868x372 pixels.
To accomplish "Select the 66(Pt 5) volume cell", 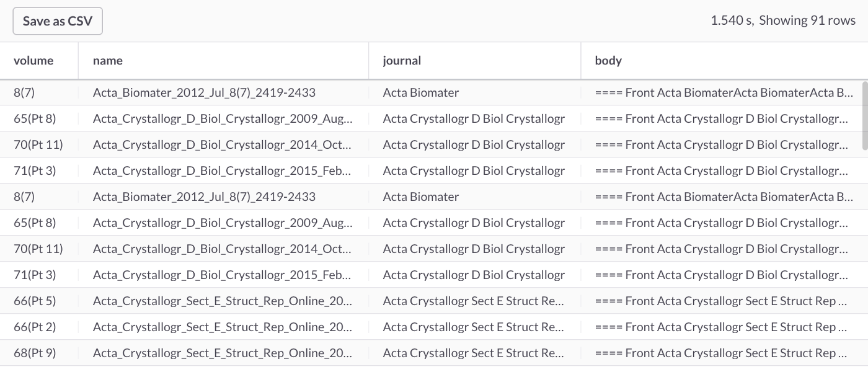I will [35, 301].
